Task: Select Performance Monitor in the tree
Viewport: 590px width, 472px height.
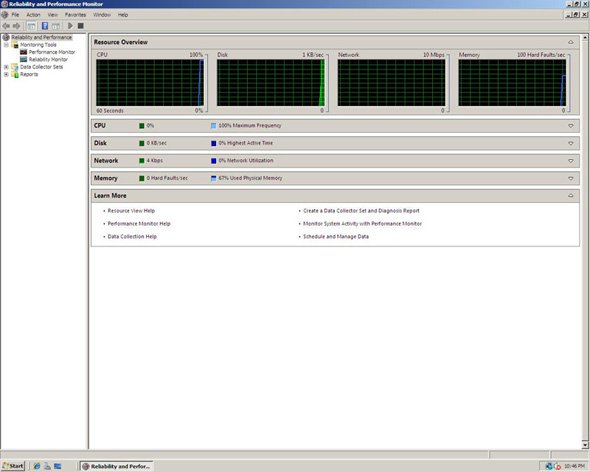Action: (52, 52)
